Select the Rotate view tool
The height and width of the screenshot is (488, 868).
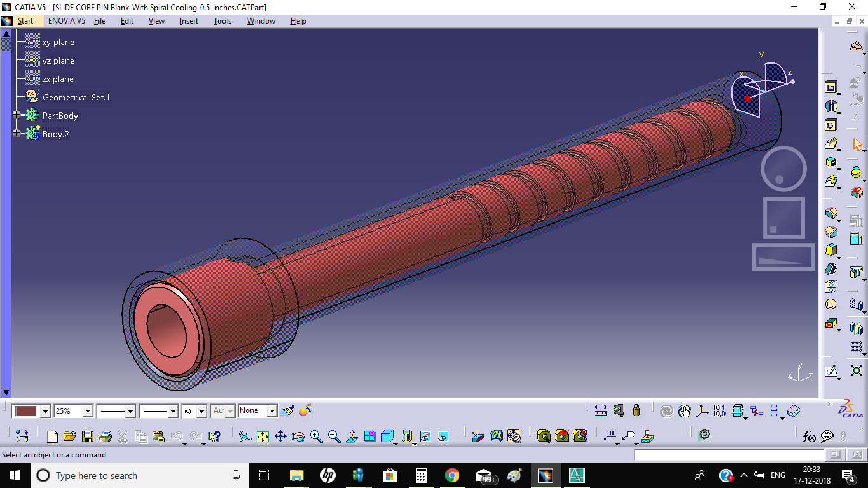(x=299, y=436)
